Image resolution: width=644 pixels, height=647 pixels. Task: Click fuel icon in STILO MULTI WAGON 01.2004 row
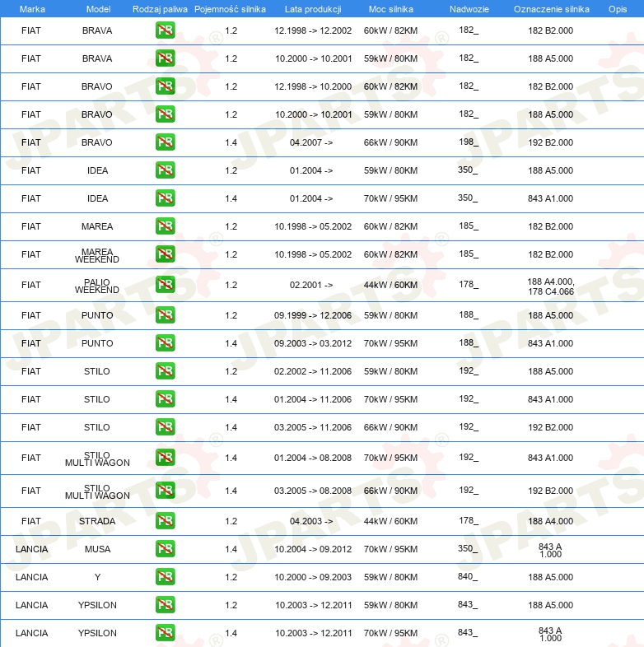click(166, 458)
